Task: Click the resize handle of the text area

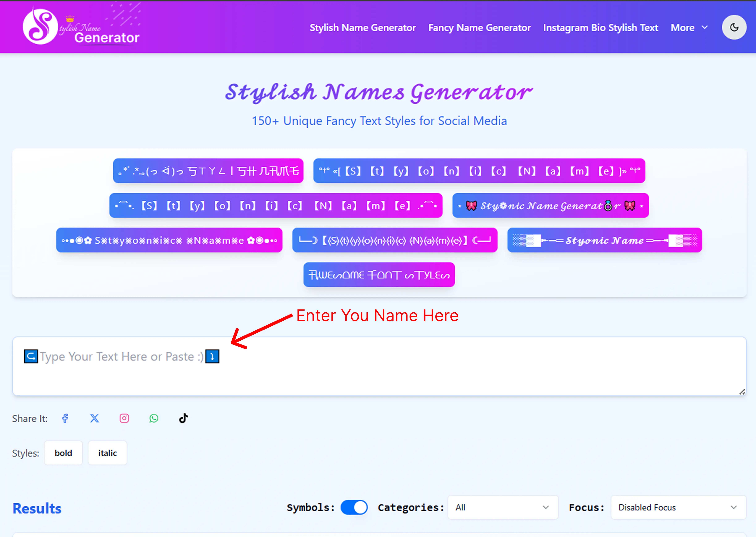Action: click(742, 392)
